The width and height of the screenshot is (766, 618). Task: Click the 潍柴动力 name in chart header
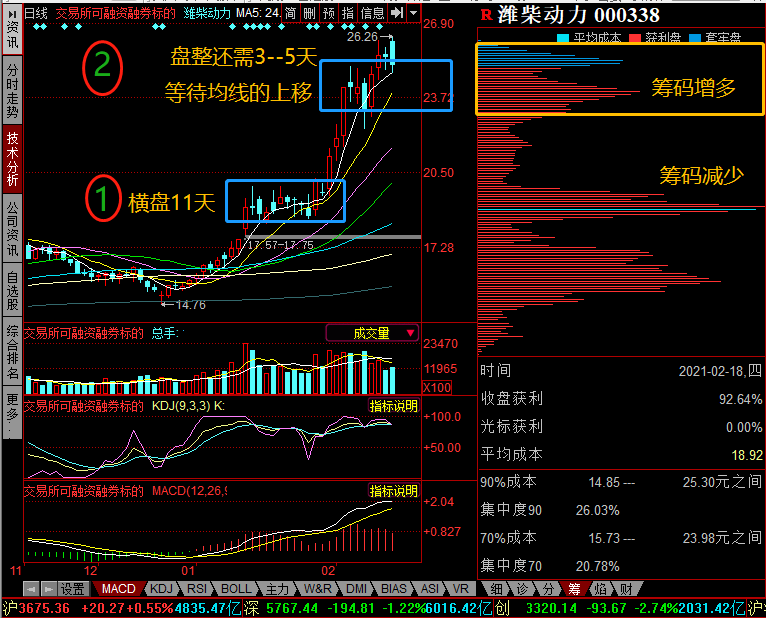(207, 13)
